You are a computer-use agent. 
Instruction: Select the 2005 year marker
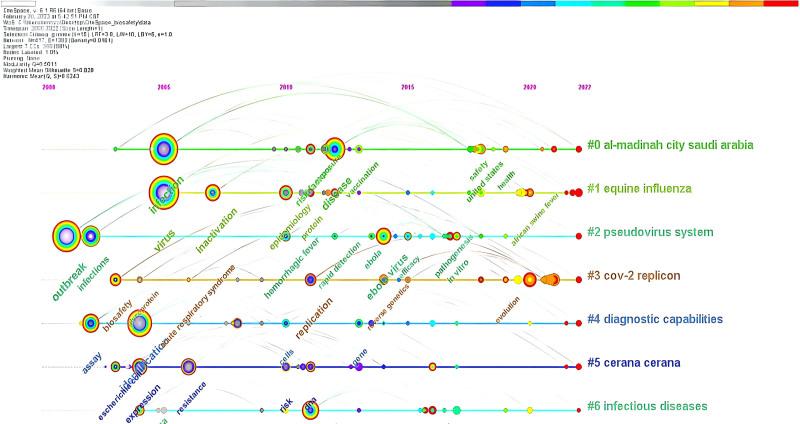pos(164,88)
